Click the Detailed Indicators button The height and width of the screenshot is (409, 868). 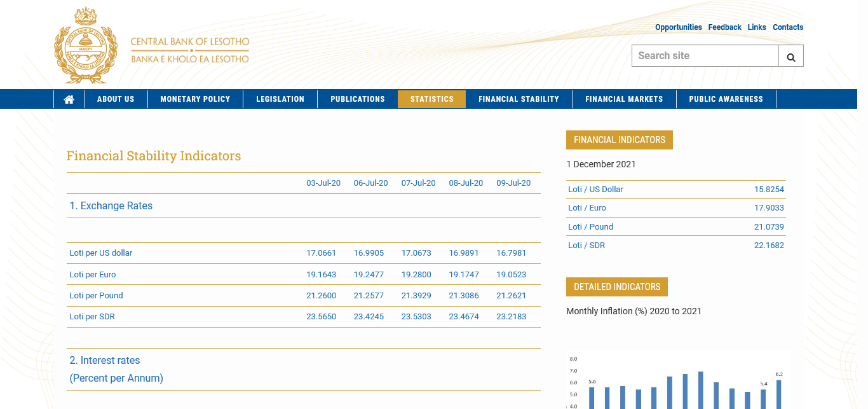(x=616, y=287)
